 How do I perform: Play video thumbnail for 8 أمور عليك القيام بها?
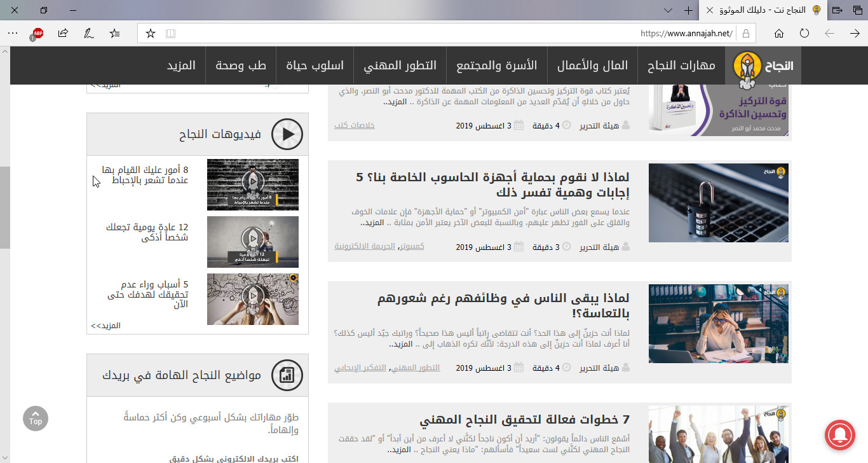pos(253,184)
